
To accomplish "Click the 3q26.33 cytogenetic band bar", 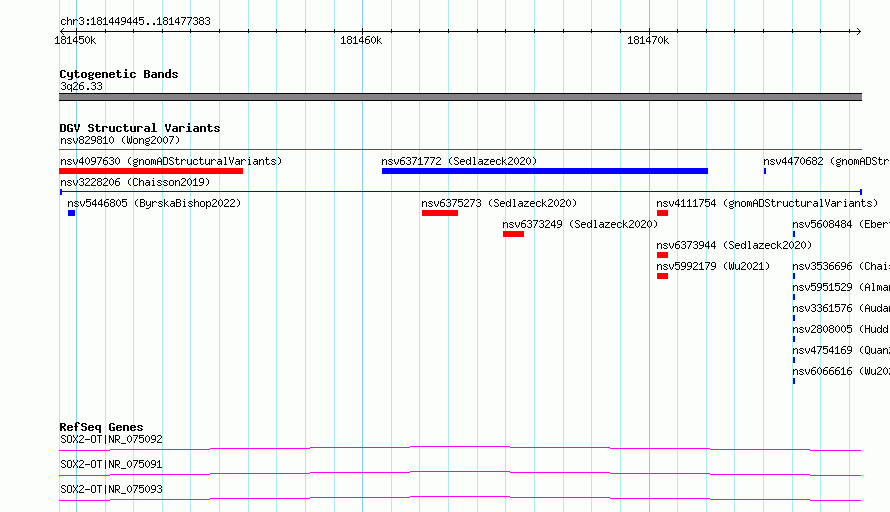I will pyautogui.click(x=460, y=97).
